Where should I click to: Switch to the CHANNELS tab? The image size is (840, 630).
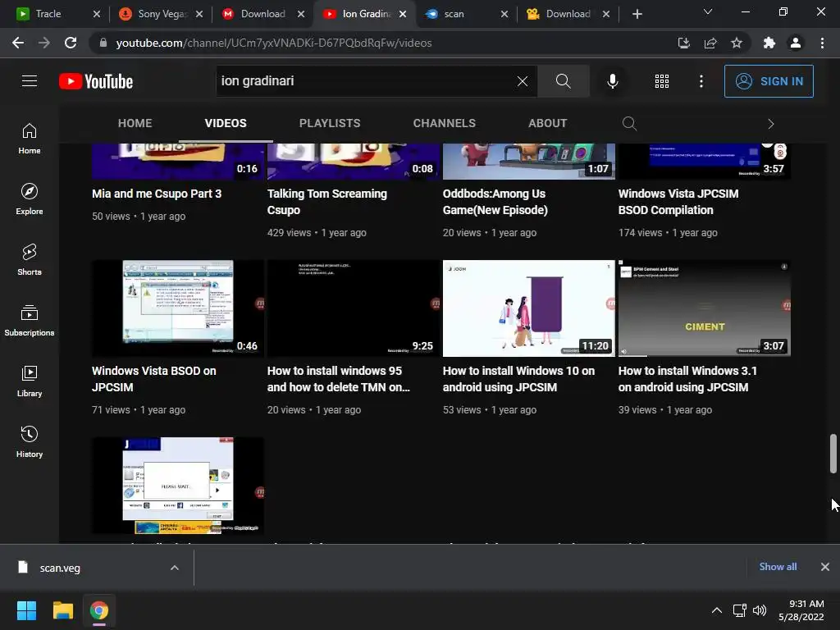coord(444,123)
